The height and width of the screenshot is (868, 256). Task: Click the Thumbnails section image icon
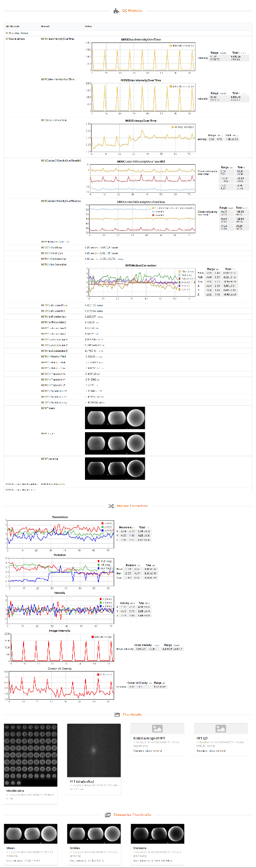coord(117,715)
